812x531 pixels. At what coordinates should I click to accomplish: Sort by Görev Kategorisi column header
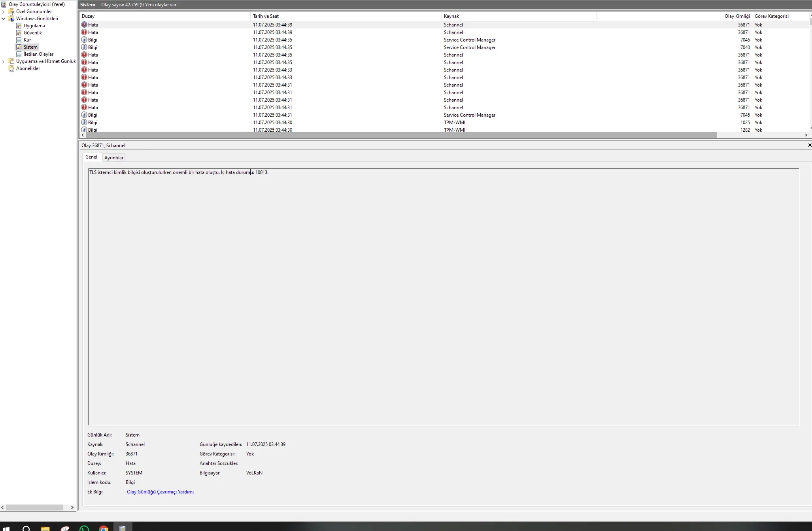(x=780, y=16)
